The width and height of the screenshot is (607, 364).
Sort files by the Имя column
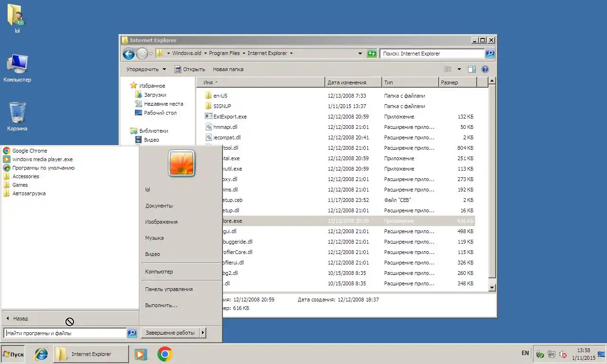coord(261,82)
